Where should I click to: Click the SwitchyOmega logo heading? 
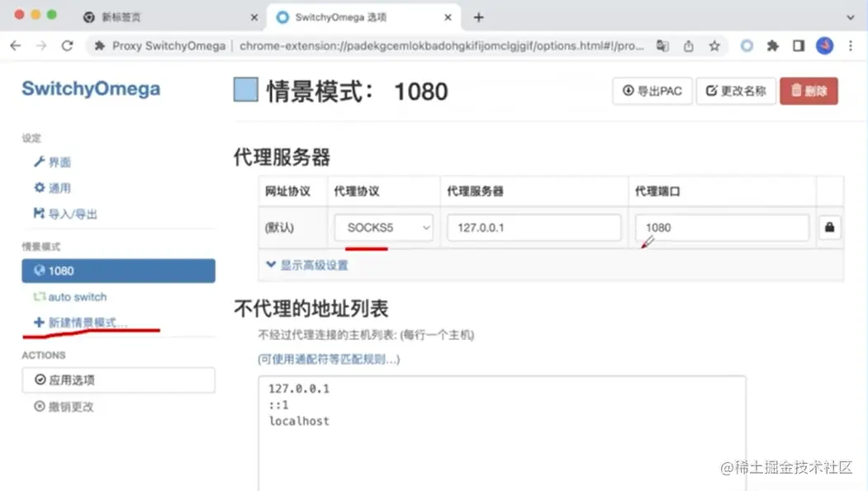[x=91, y=88]
